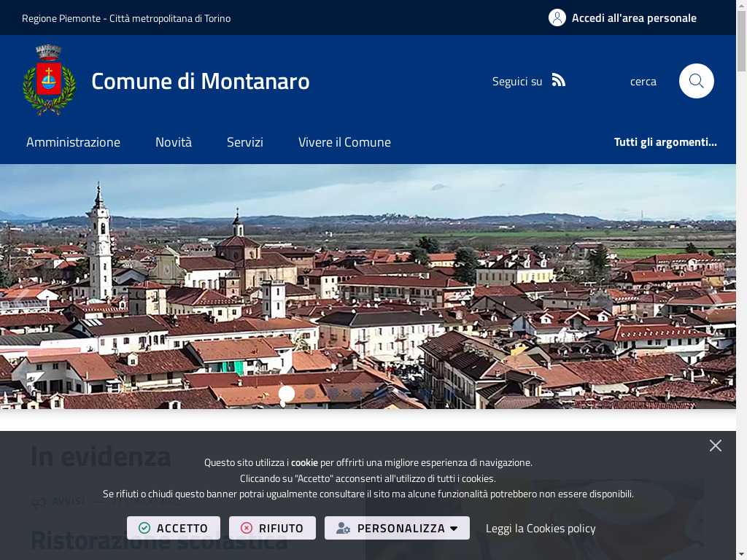Open the Novità menu

(x=174, y=142)
